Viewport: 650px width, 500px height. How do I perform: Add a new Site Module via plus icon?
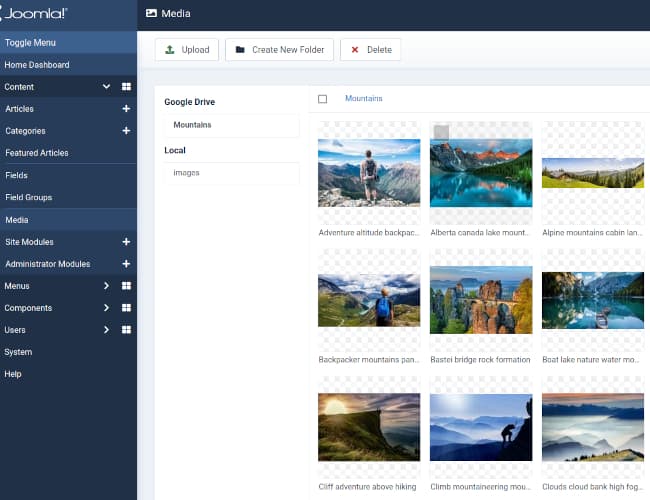[126, 242]
